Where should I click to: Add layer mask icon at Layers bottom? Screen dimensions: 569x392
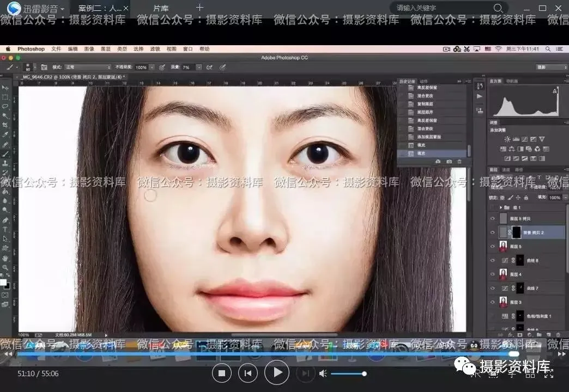pyautogui.click(x=519, y=334)
